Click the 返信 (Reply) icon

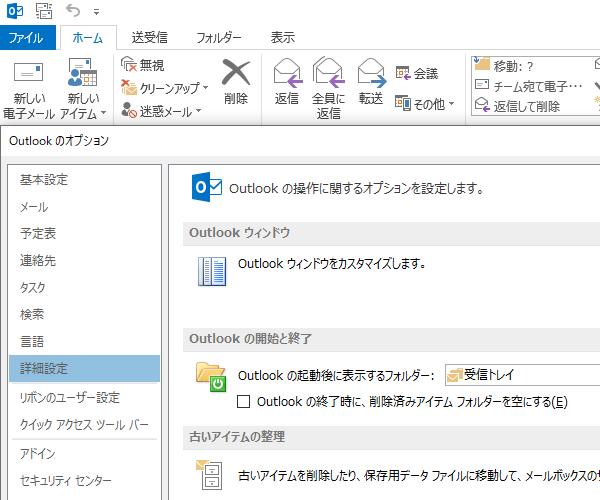click(286, 73)
